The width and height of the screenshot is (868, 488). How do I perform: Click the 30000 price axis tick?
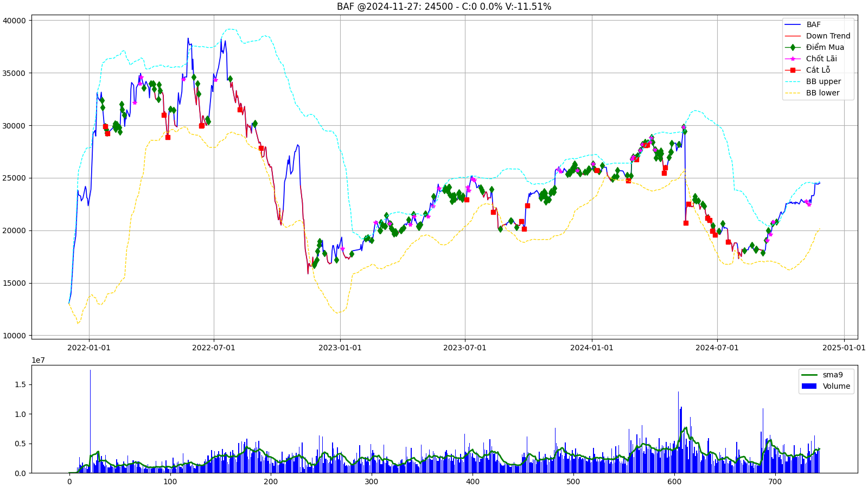point(14,126)
